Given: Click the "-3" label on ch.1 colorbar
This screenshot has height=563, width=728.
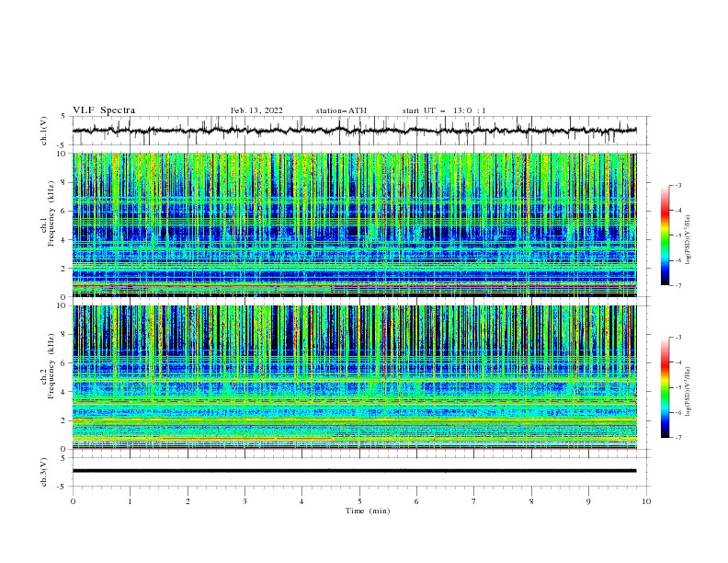Looking at the screenshot, I should (678, 186).
